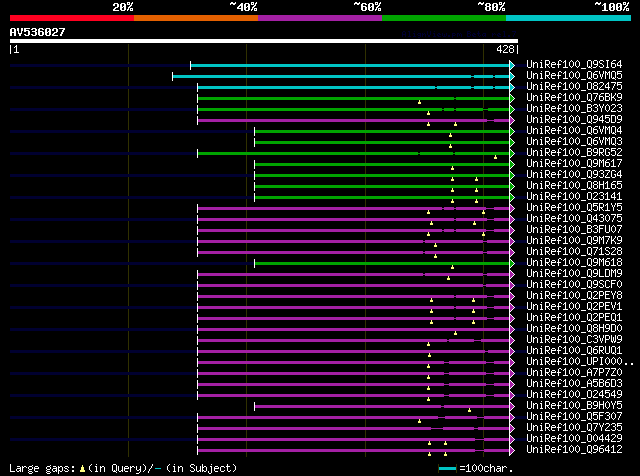Click the yellow gap marker under UniRef100_B9H0Y5 bar

[469, 410]
